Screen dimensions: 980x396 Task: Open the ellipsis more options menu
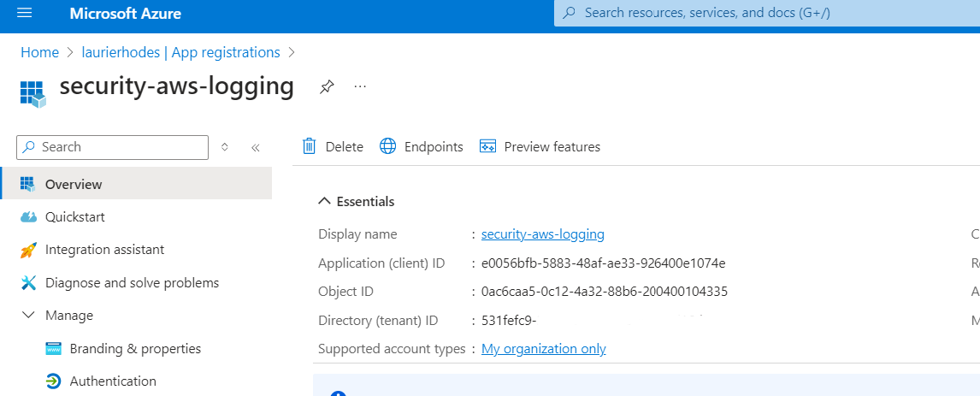(360, 86)
